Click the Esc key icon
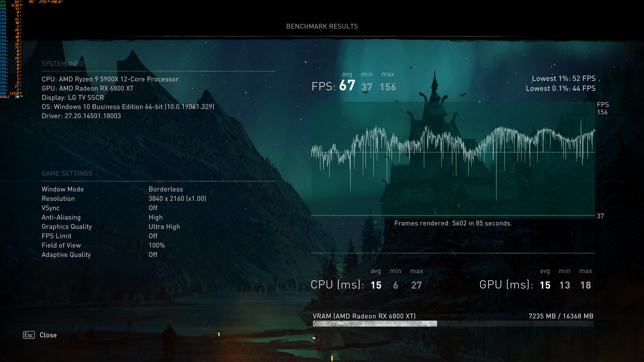This screenshot has height=362, width=644. [29, 335]
